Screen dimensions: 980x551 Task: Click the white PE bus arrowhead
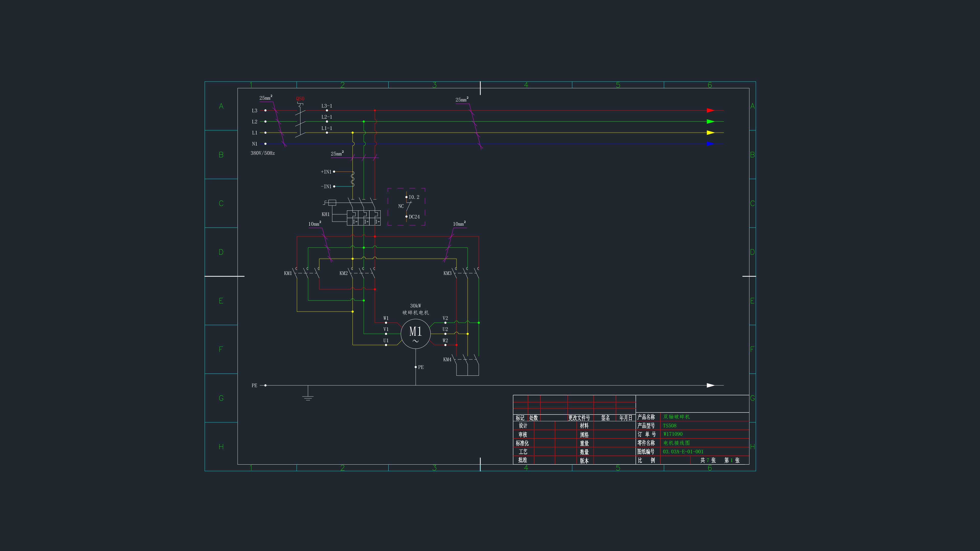(x=711, y=385)
